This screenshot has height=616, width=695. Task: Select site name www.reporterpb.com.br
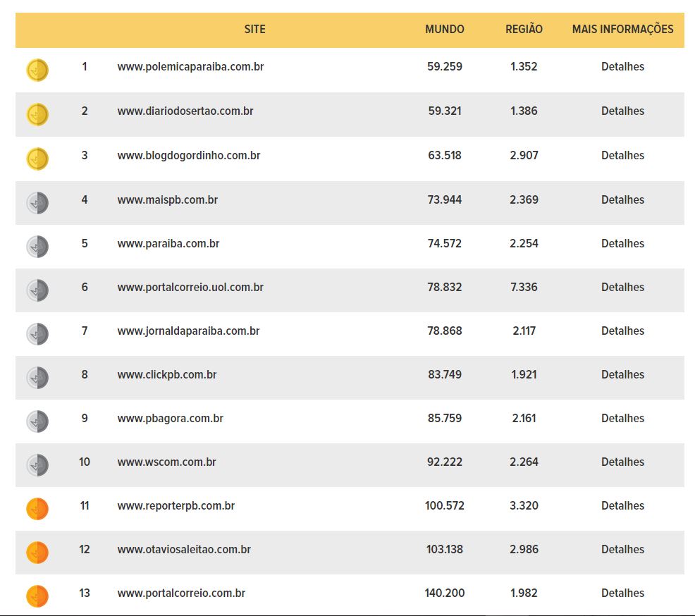click(x=176, y=506)
